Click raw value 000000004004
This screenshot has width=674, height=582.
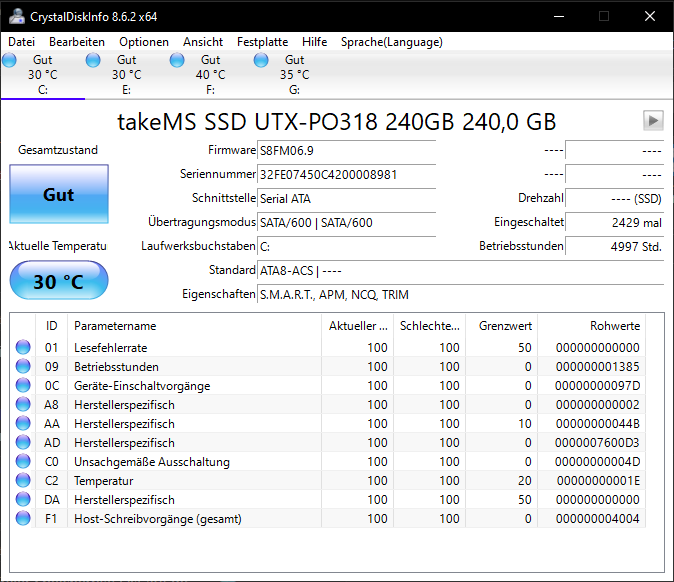pos(597,519)
